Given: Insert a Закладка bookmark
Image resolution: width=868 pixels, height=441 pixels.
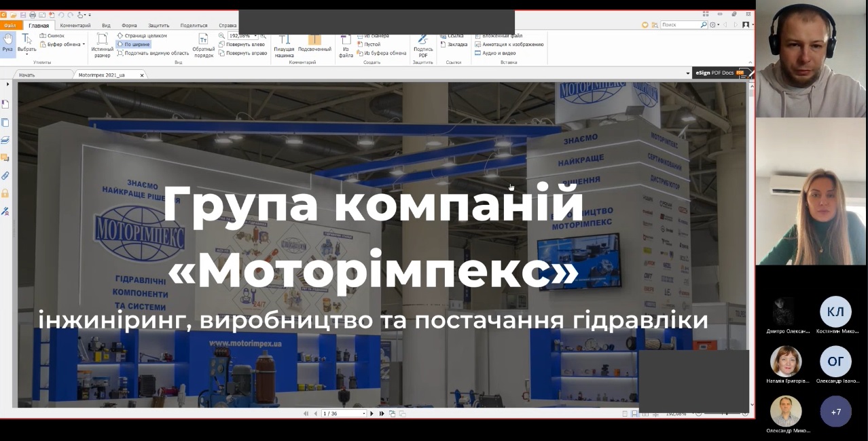Looking at the screenshot, I should click(454, 44).
